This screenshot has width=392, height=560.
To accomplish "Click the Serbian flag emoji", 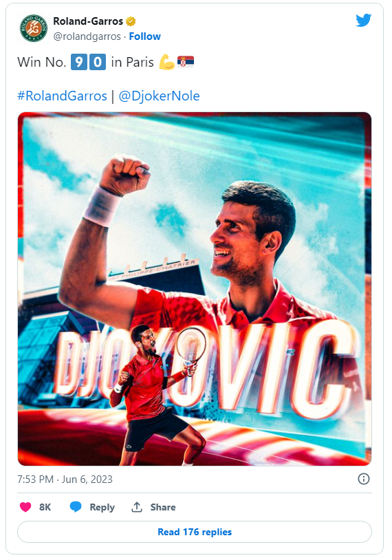I will coord(186,62).
